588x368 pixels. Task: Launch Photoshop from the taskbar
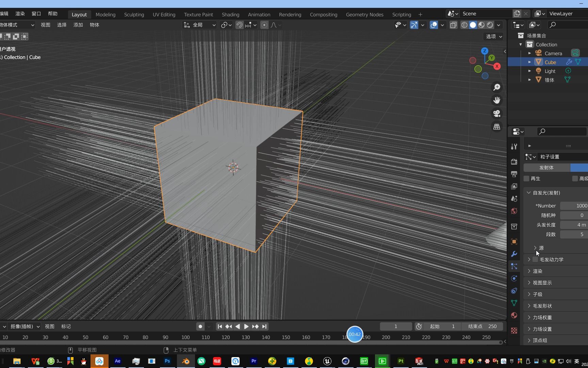pyautogui.click(x=167, y=361)
